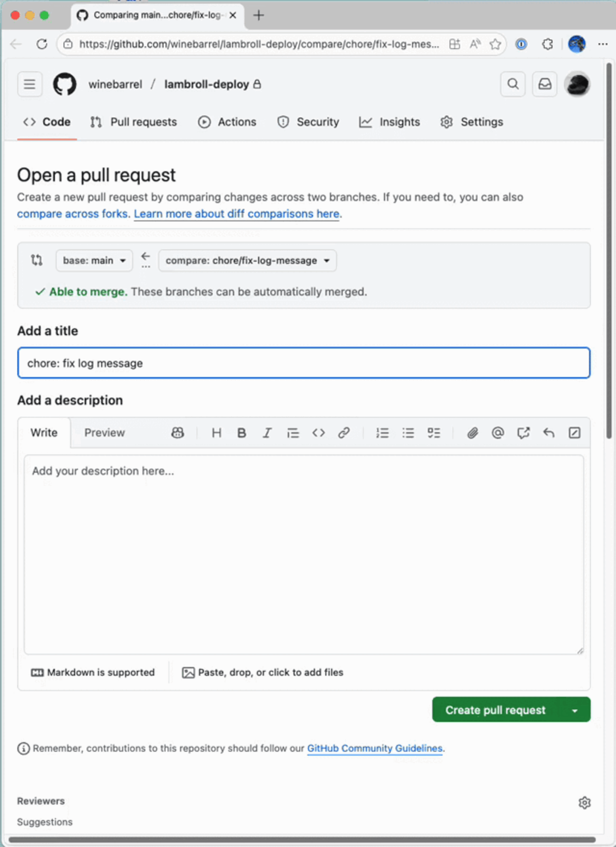Click the insert link icon
This screenshot has width=616, height=847.
[x=344, y=433]
